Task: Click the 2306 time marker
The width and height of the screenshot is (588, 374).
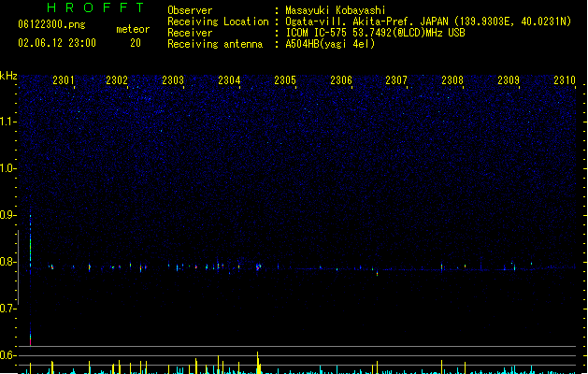Action: coord(341,80)
